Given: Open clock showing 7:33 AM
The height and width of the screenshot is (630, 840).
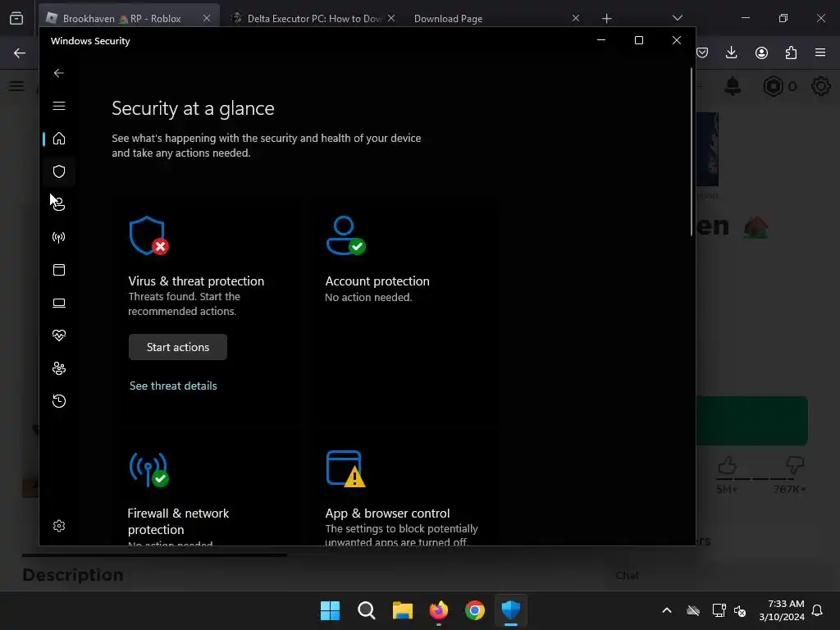Looking at the screenshot, I should pyautogui.click(x=782, y=610).
